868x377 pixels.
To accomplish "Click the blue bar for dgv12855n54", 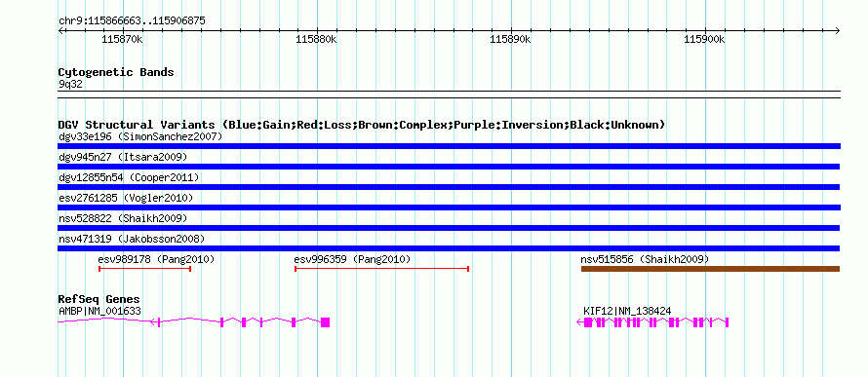I will 449,187.
